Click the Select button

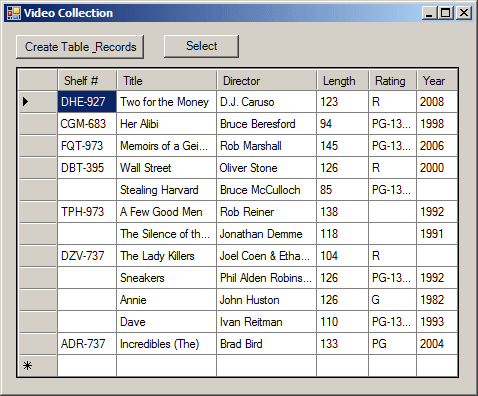tap(201, 46)
